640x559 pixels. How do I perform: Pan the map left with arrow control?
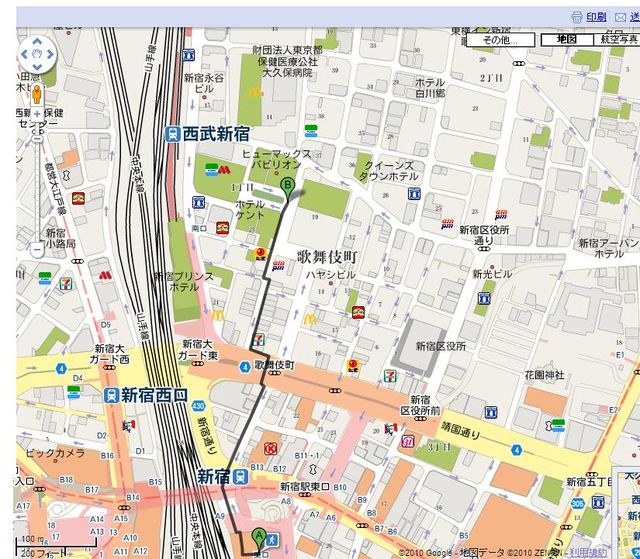pyautogui.click(x=24, y=52)
